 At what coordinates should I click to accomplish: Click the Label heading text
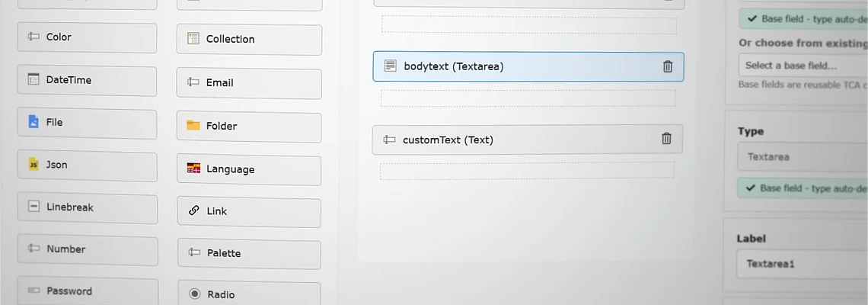(752, 239)
